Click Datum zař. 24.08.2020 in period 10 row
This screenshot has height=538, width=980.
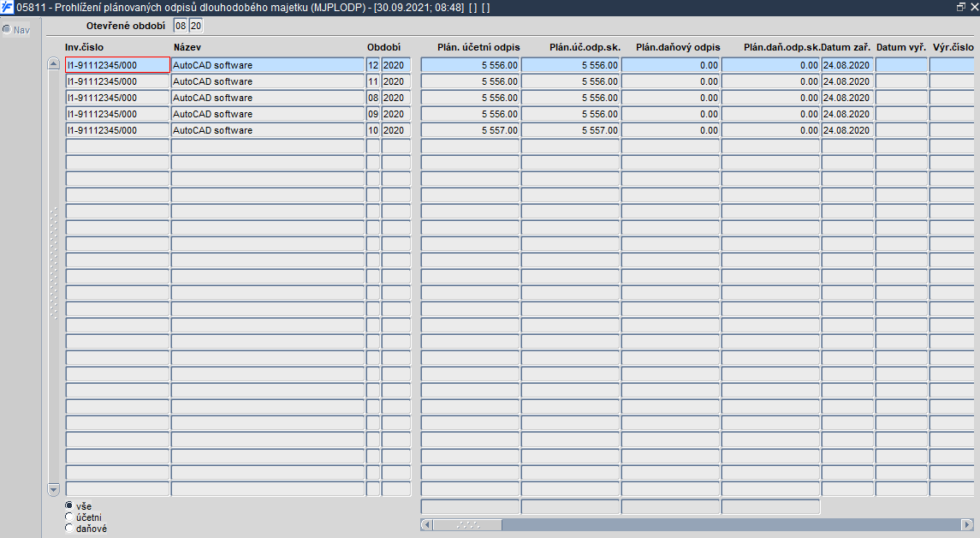tap(846, 130)
